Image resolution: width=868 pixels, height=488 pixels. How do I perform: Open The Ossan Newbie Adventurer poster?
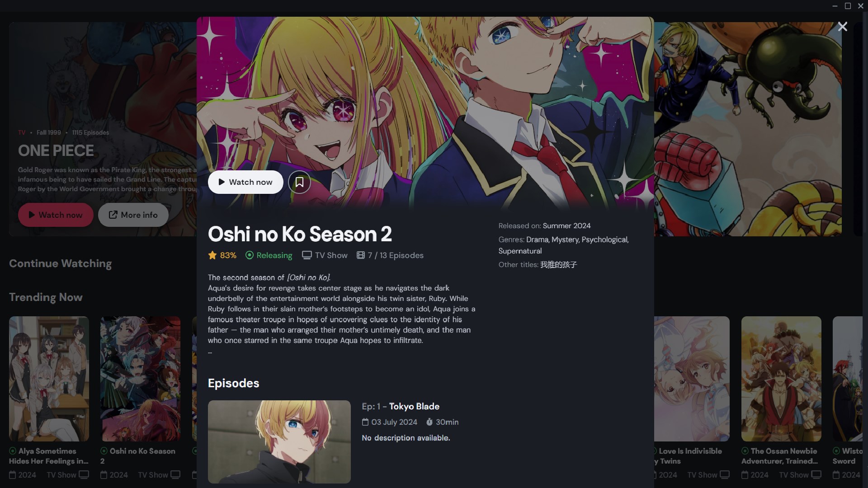(x=781, y=379)
